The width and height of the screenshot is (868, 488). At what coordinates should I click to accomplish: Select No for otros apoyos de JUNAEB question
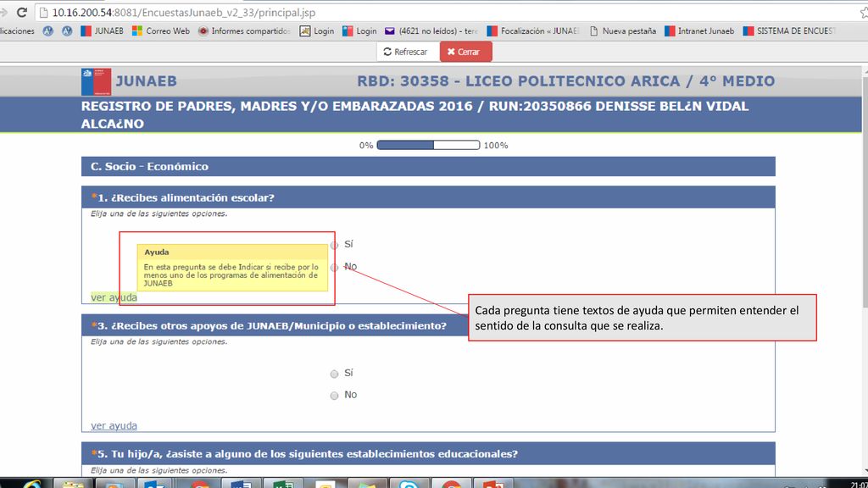[334, 396]
